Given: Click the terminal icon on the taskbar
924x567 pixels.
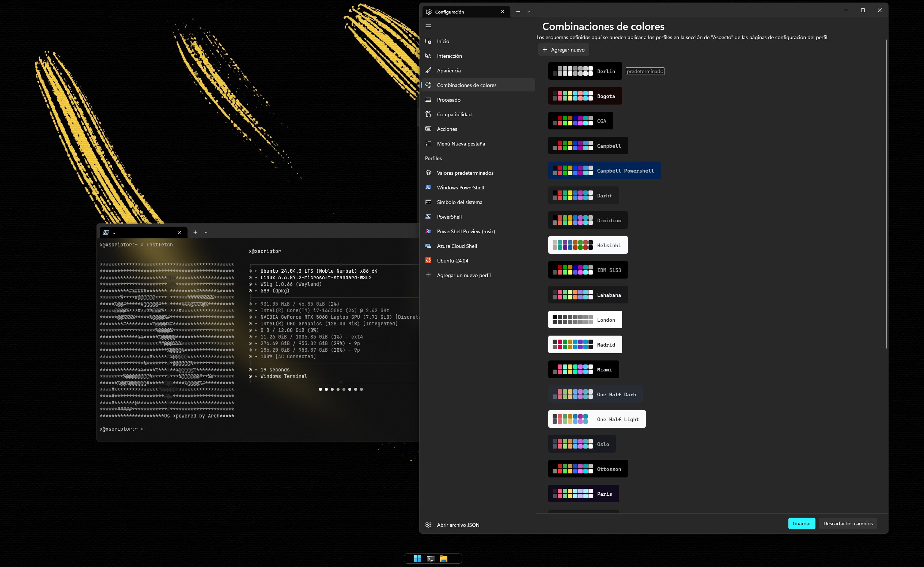Looking at the screenshot, I should click(x=431, y=558).
